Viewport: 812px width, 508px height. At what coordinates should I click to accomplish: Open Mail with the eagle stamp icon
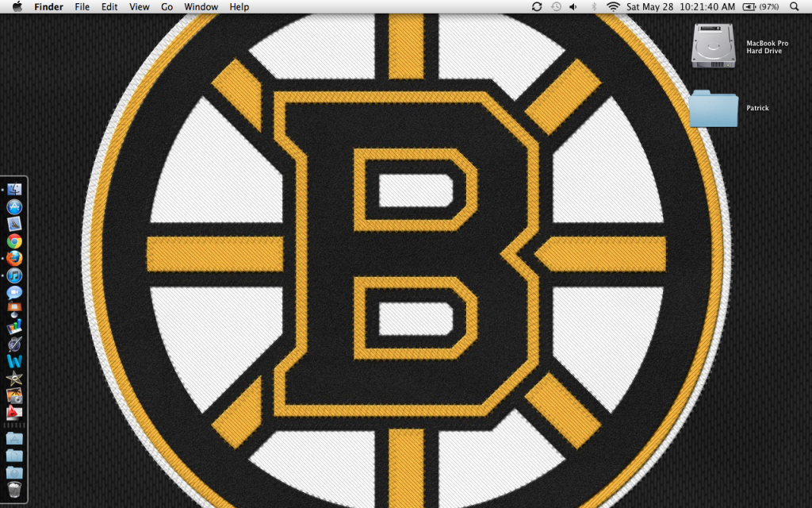[14, 225]
